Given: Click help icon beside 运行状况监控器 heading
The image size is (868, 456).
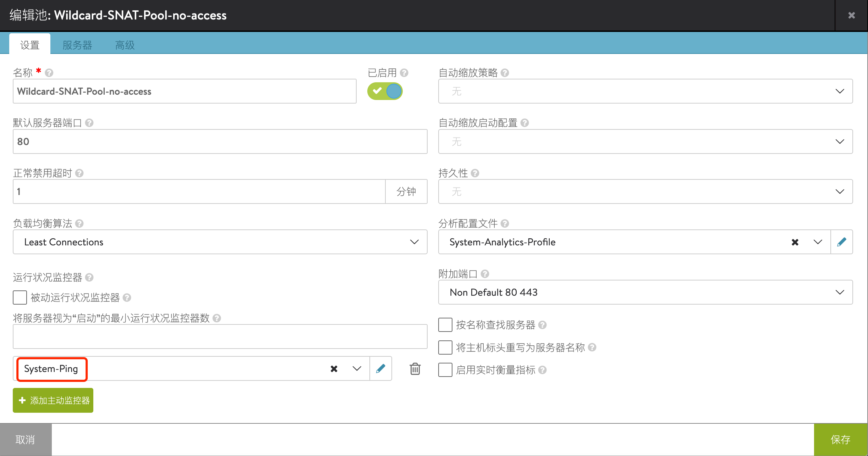Looking at the screenshot, I should click(x=89, y=277).
